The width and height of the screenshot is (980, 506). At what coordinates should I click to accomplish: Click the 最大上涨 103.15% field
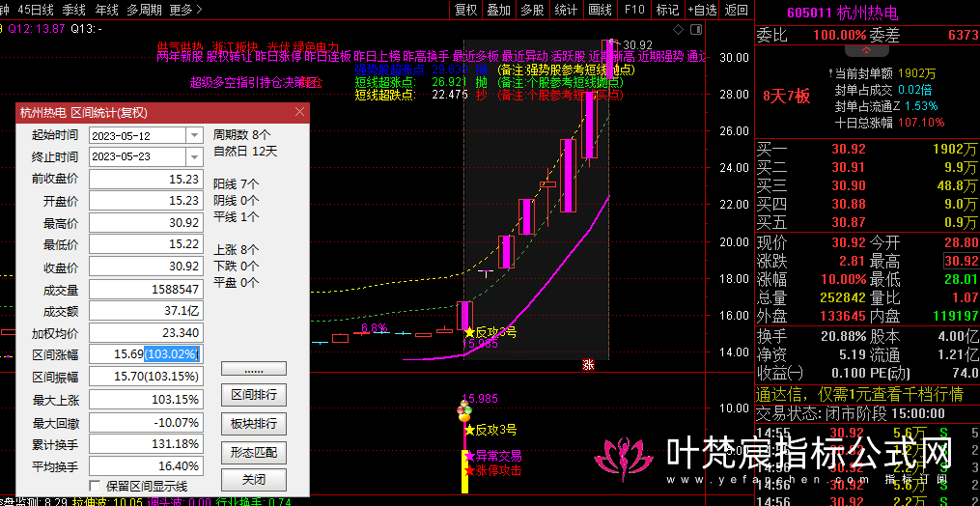tap(146, 399)
